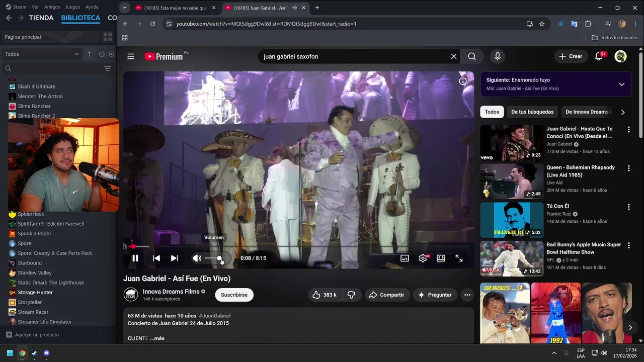644x362 pixels.
Task: Open Chrome media controls icon
Action: pos(608,24)
